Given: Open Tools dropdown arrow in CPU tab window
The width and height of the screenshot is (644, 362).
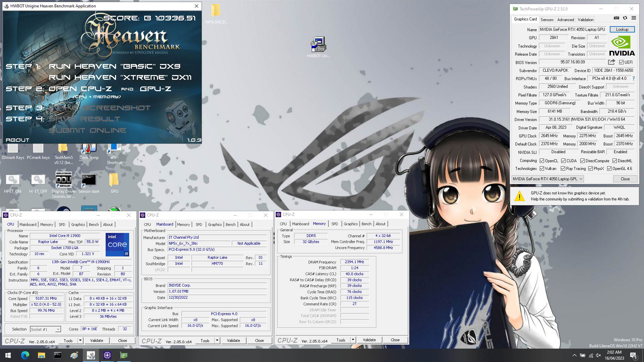Looking at the screenshot, I should coord(80,341).
